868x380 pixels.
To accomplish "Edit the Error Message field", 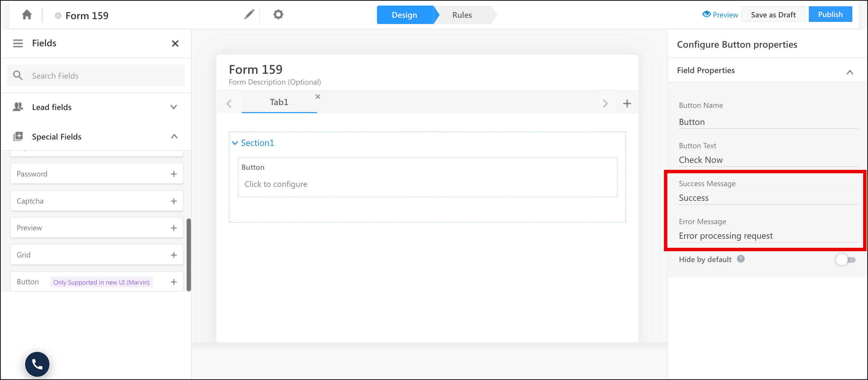I will tap(768, 236).
